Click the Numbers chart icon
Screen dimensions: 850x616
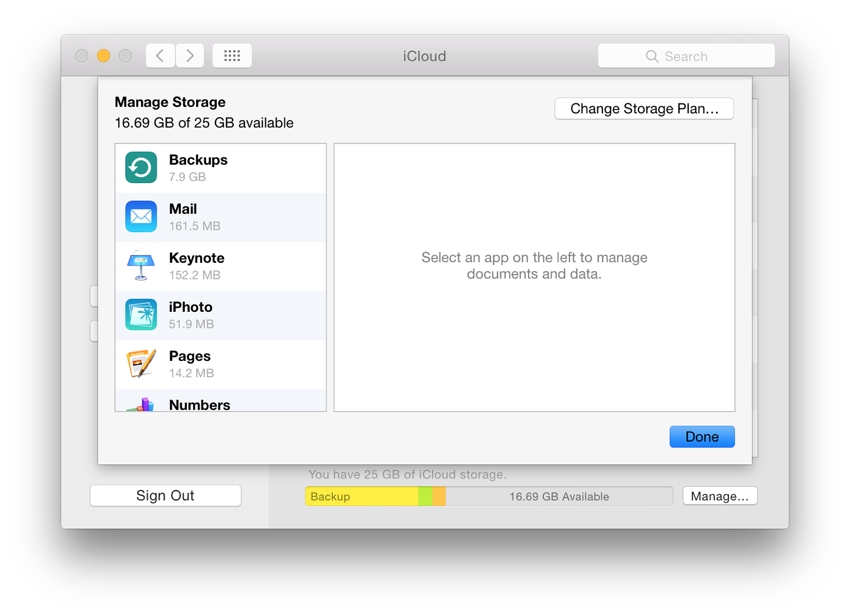point(141,405)
